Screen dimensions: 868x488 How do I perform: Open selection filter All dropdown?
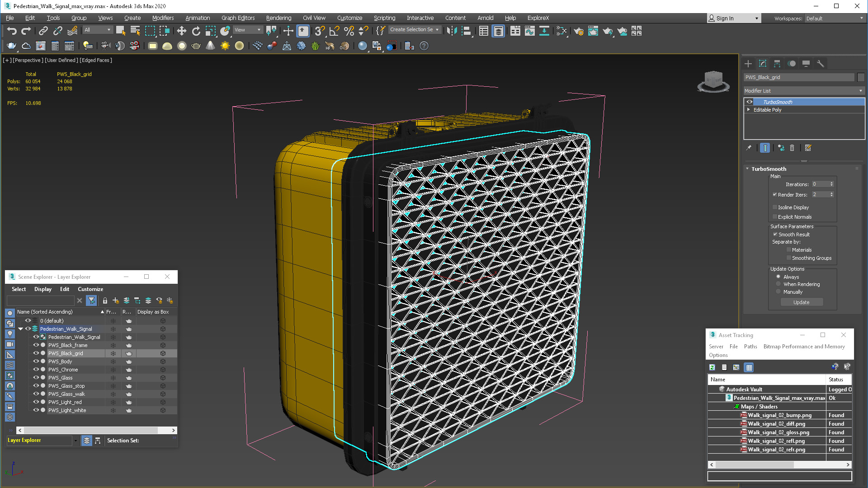(97, 30)
